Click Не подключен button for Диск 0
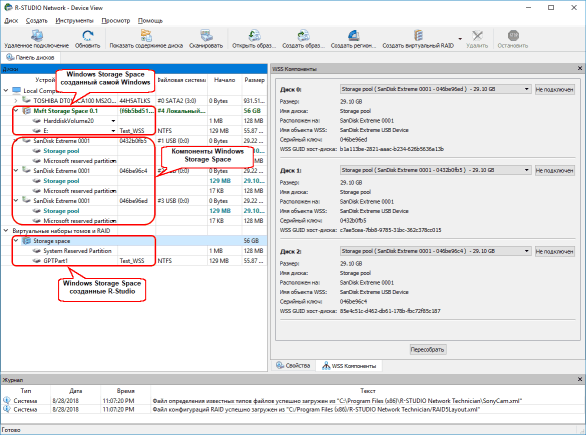Screen dimensions: 586x435 point(555,89)
